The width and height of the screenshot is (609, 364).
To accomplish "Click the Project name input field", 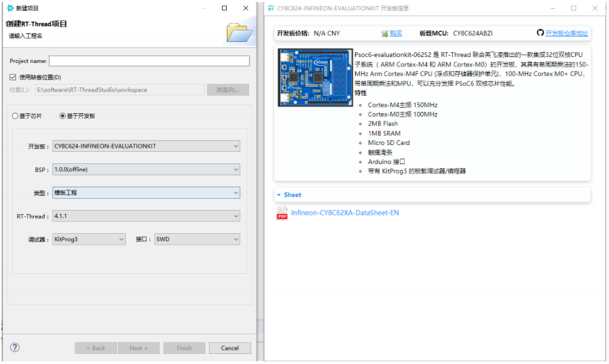I will pyautogui.click(x=149, y=61).
